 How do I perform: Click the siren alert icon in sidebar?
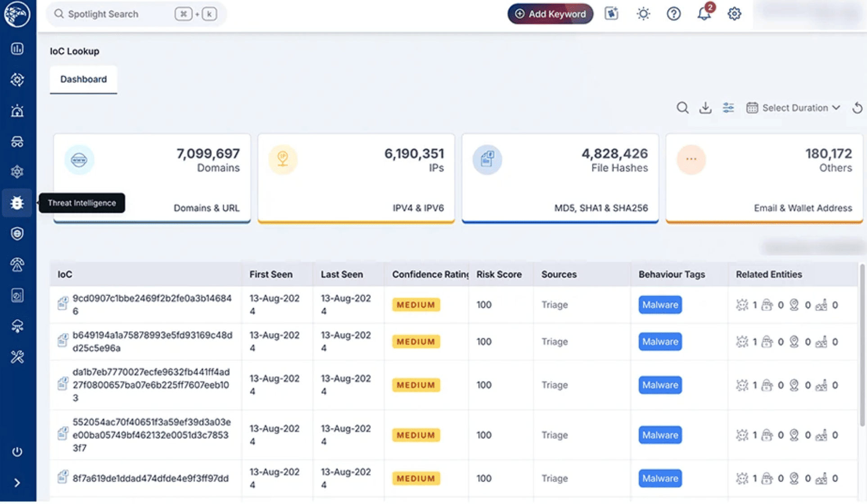17,111
